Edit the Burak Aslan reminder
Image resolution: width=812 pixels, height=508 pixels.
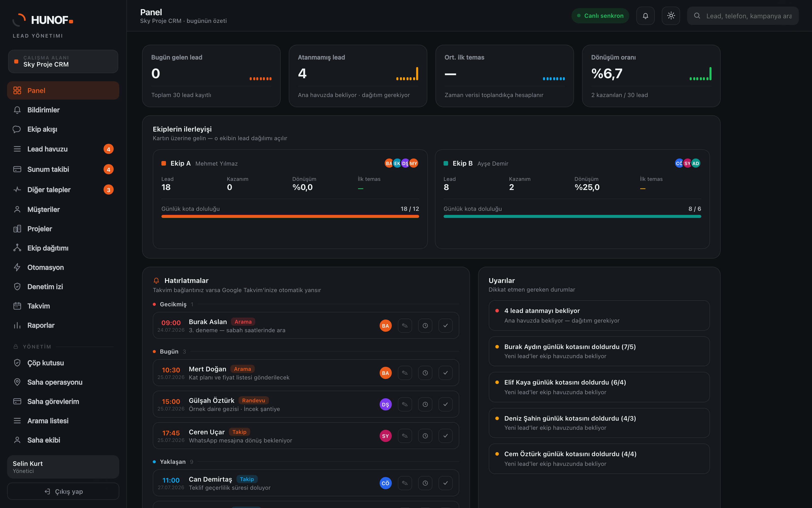(405, 326)
